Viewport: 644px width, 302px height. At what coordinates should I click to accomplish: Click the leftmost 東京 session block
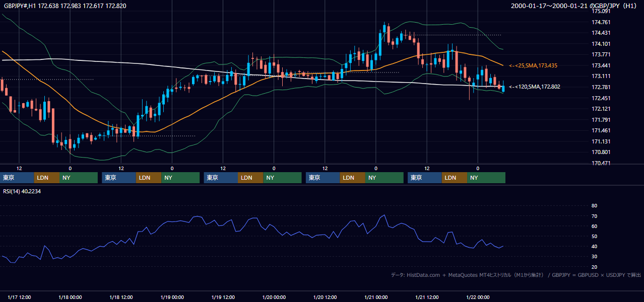point(17,178)
